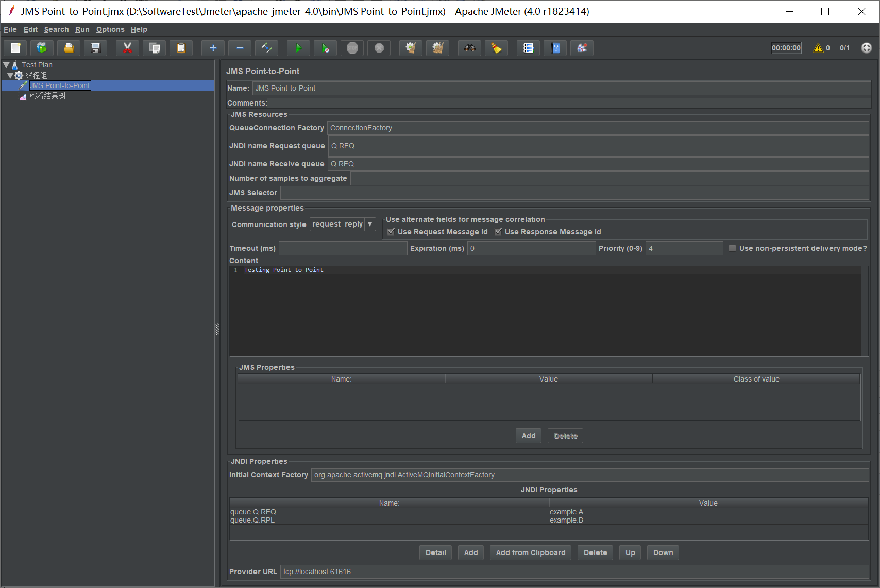Click the JNDI name Request queue field
Screen dimensions: 880x588
[x=599, y=146]
